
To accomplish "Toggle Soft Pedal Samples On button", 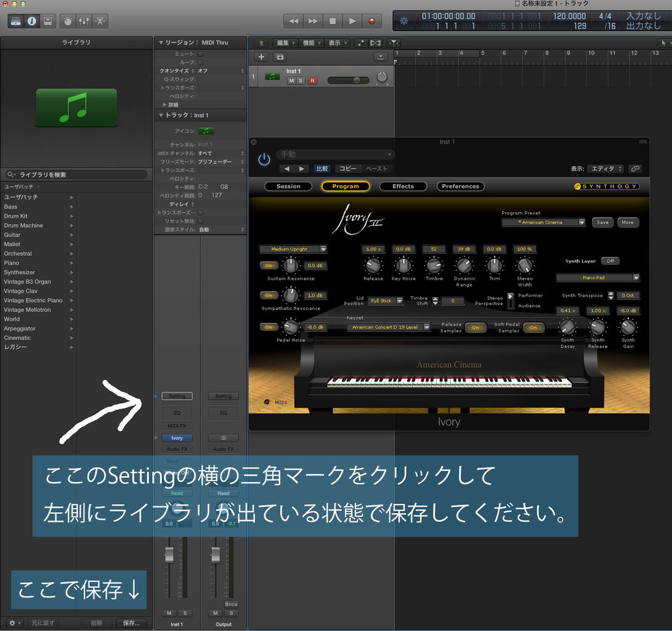I will [x=533, y=327].
